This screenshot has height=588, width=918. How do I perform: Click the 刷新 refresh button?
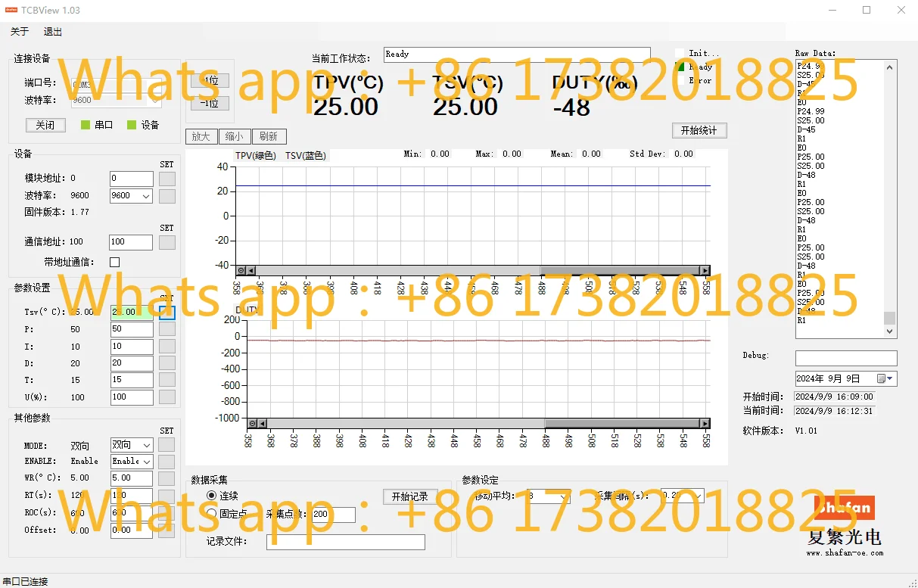coord(269,137)
